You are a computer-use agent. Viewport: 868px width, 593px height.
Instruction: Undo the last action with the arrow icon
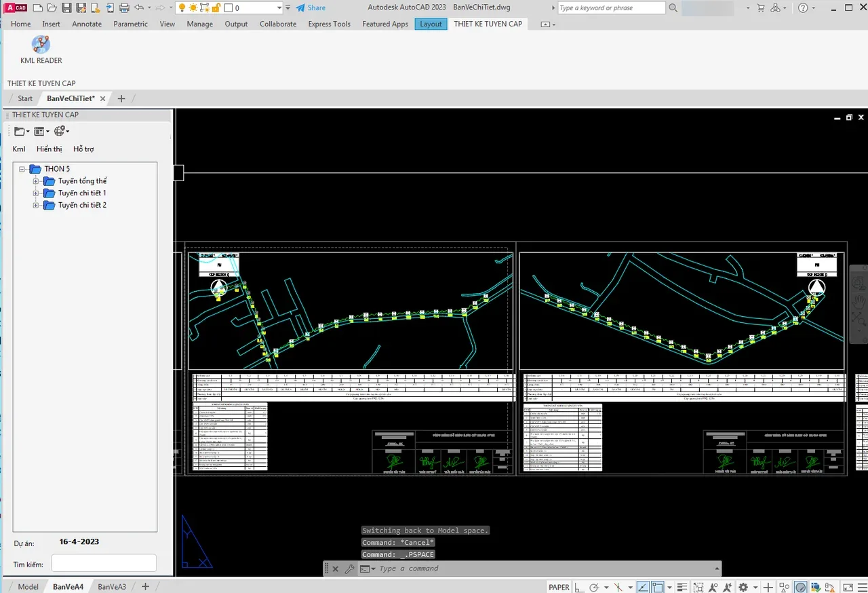click(x=139, y=8)
